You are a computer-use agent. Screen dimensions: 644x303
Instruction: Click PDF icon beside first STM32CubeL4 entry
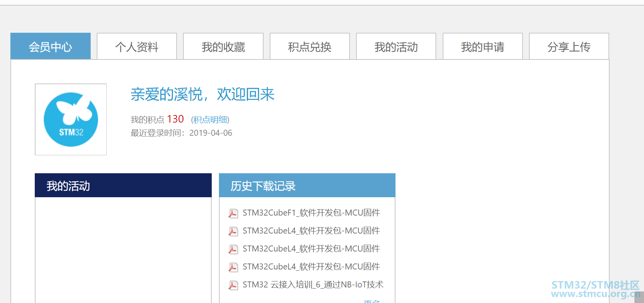pyautogui.click(x=233, y=231)
